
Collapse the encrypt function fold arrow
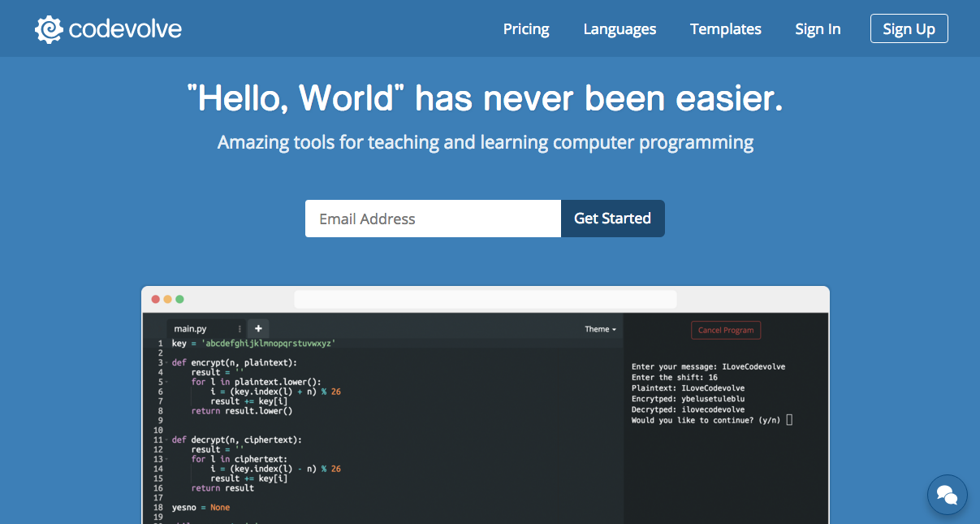[x=166, y=362]
